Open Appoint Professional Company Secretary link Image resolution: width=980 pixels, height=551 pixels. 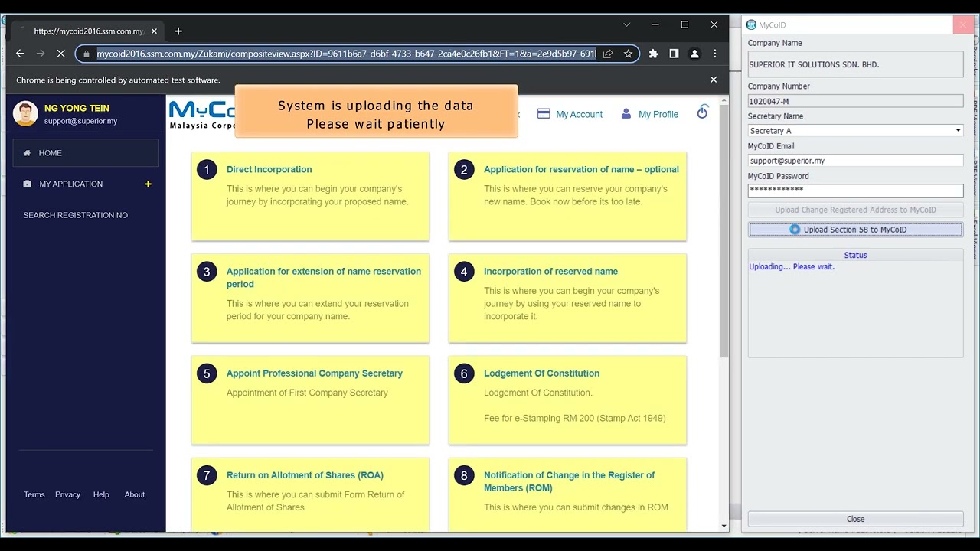pyautogui.click(x=315, y=373)
